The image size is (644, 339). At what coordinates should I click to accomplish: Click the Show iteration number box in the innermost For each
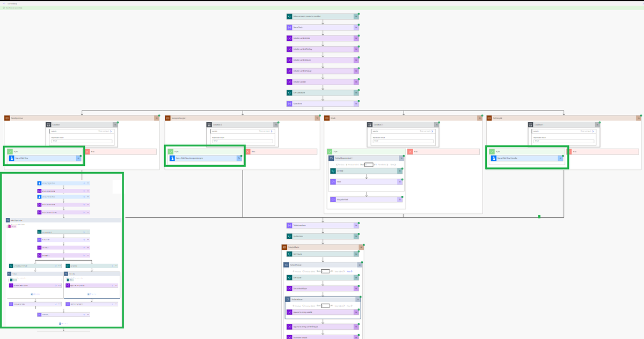(325, 305)
